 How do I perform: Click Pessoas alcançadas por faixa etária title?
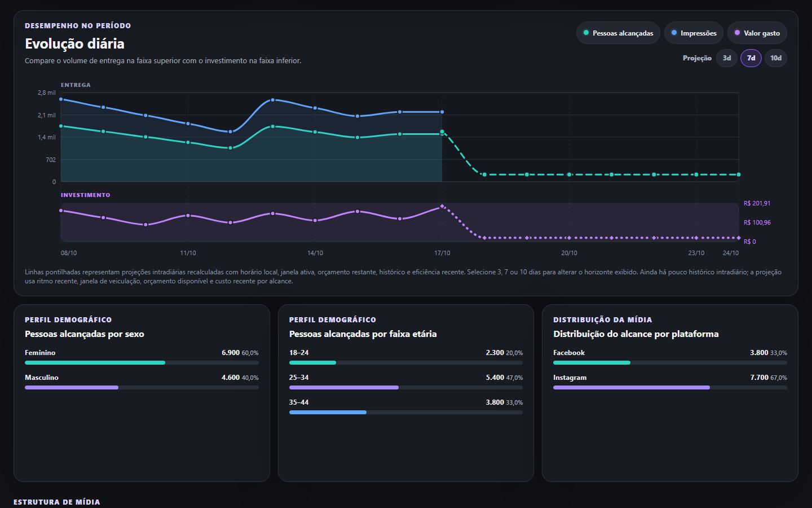(363, 334)
